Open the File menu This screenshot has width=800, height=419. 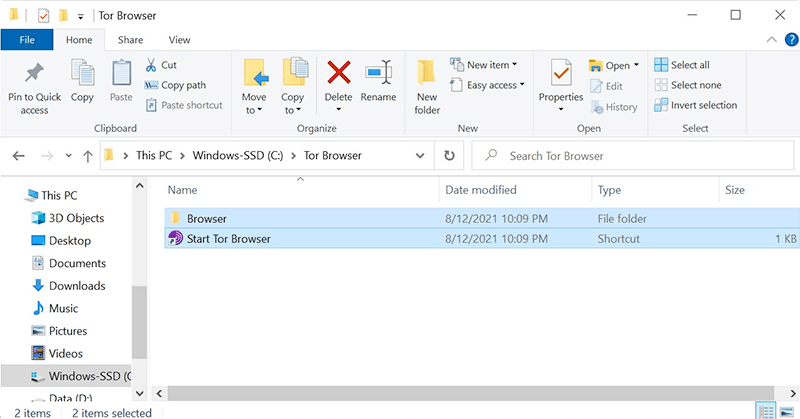coord(27,40)
